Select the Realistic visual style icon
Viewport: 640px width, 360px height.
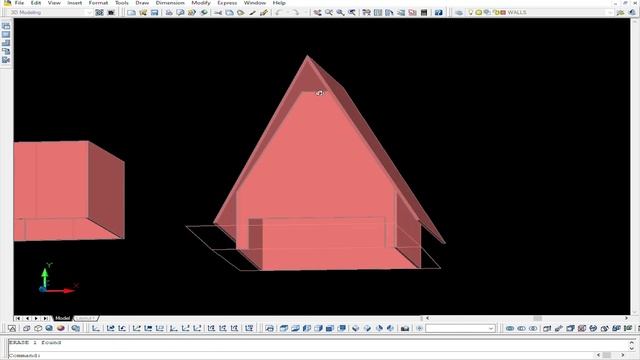pyautogui.click(x=49, y=328)
